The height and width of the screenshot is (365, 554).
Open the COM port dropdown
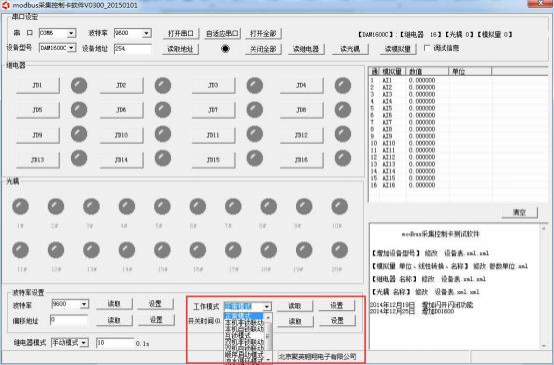(x=71, y=33)
